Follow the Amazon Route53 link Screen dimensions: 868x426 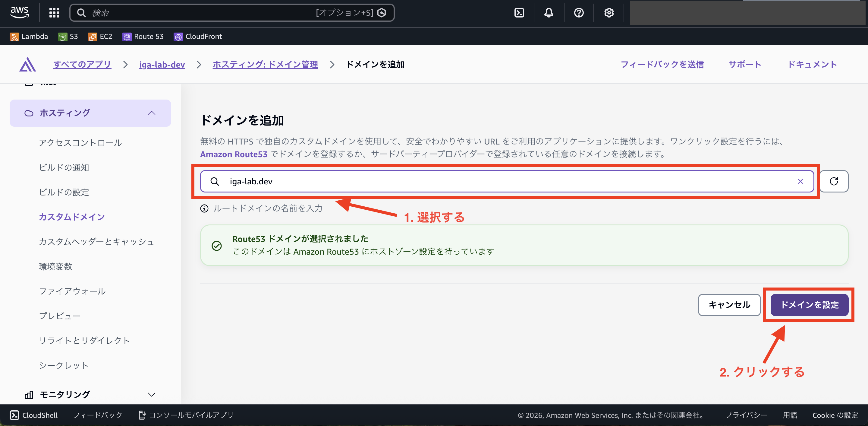pos(234,154)
